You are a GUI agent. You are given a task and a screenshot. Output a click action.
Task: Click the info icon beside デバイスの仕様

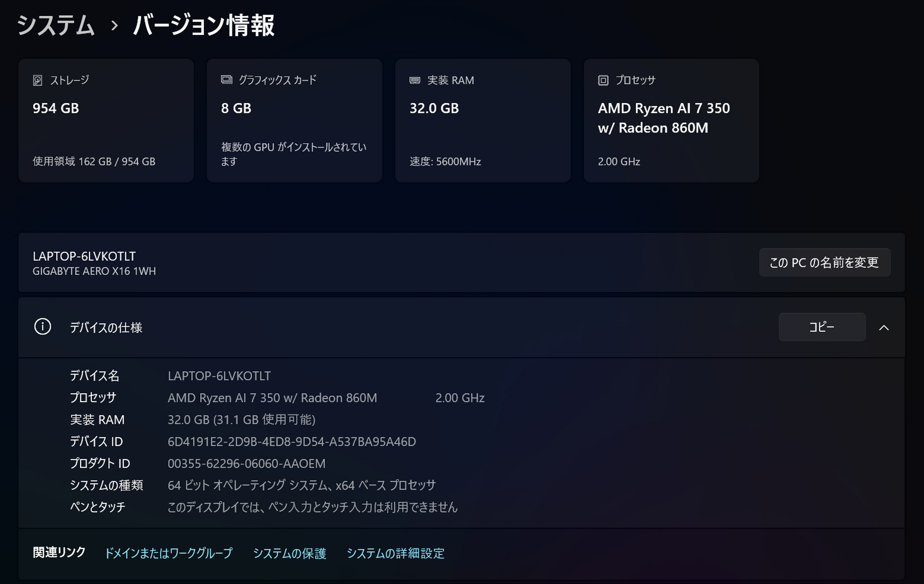point(42,327)
